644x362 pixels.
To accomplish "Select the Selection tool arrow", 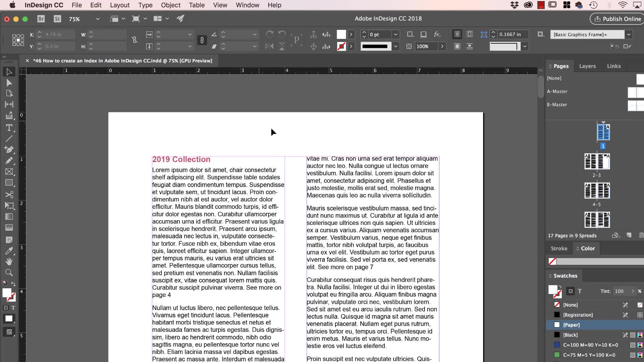I will (x=9, y=72).
